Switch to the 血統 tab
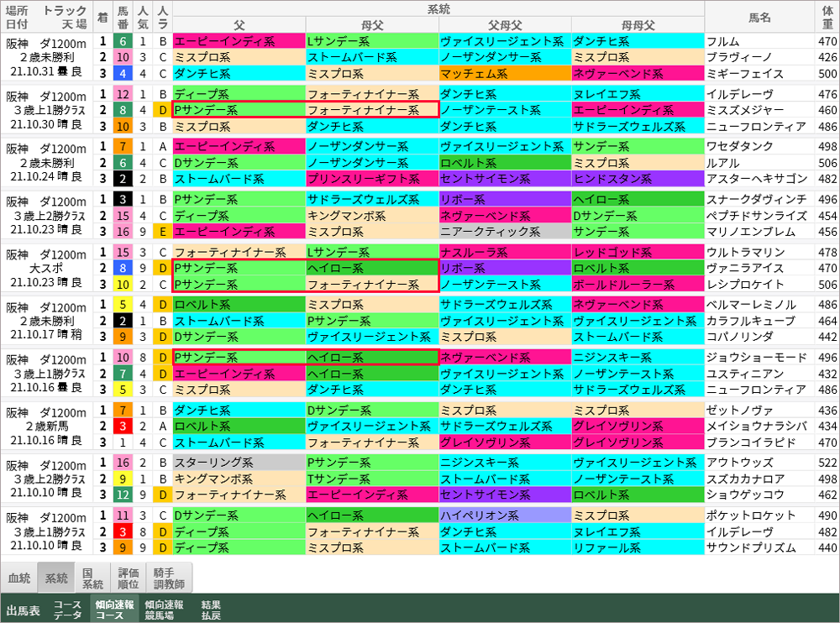The width and height of the screenshot is (840, 623). (x=19, y=578)
